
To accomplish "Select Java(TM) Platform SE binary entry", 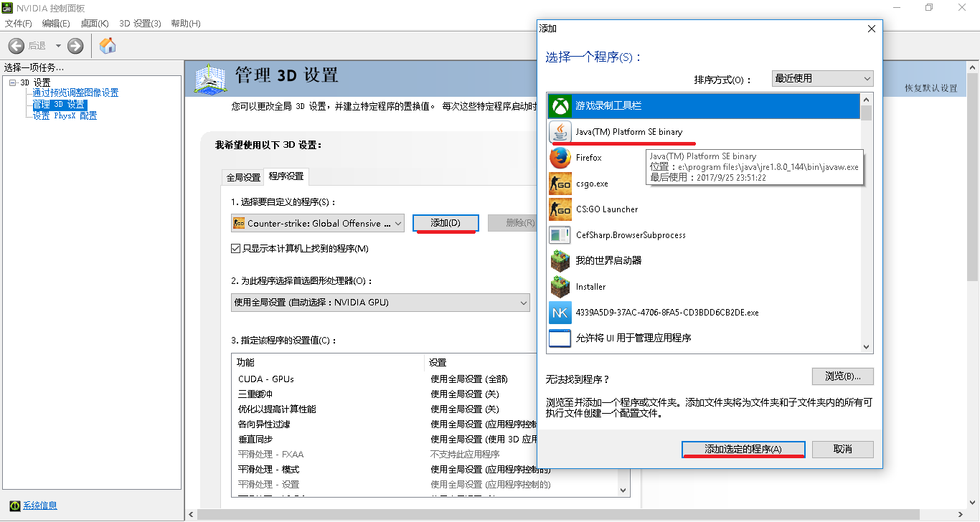I will pyautogui.click(x=703, y=132).
